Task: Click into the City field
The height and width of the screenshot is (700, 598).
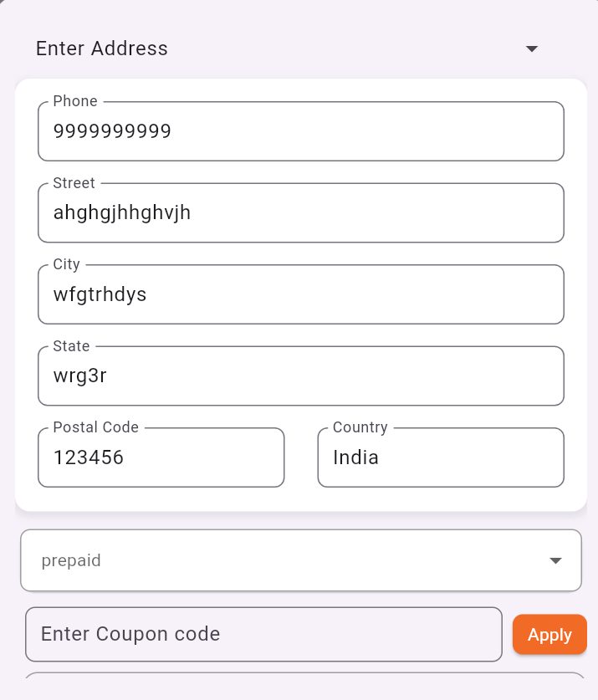Action: tap(301, 294)
